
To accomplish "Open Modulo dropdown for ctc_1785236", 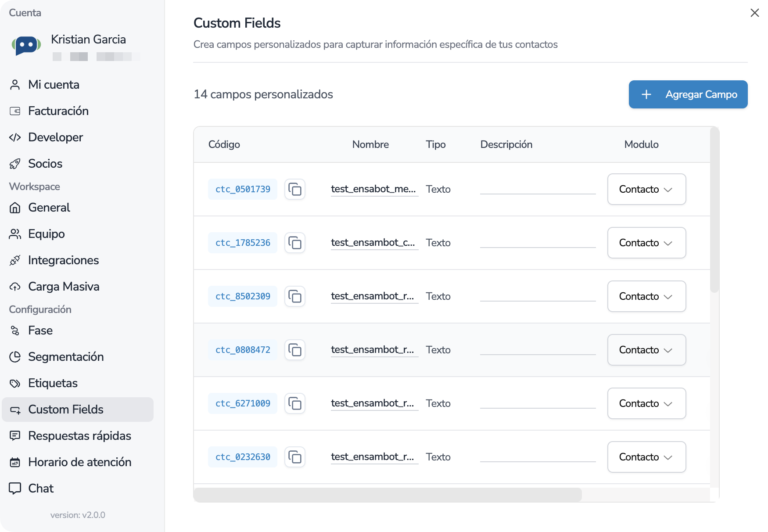I will pyautogui.click(x=647, y=243).
